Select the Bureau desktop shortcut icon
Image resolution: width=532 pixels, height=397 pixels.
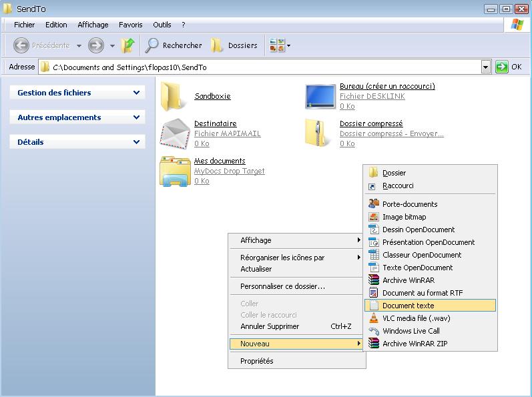point(320,96)
